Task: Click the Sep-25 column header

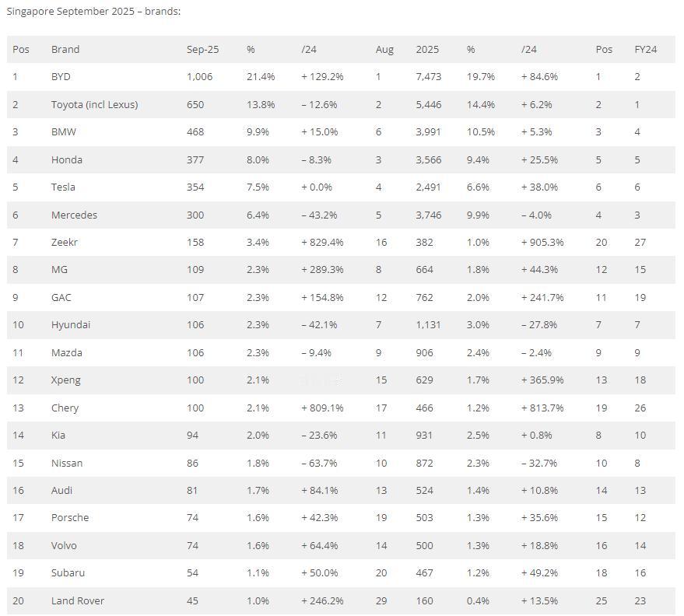Action: click(202, 49)
